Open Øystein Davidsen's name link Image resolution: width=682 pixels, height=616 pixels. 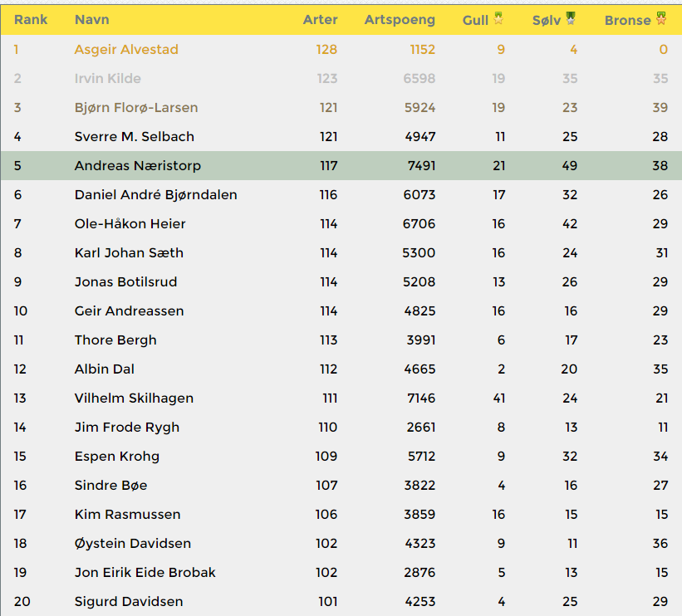pyautogui.click(x=132, y=544)
